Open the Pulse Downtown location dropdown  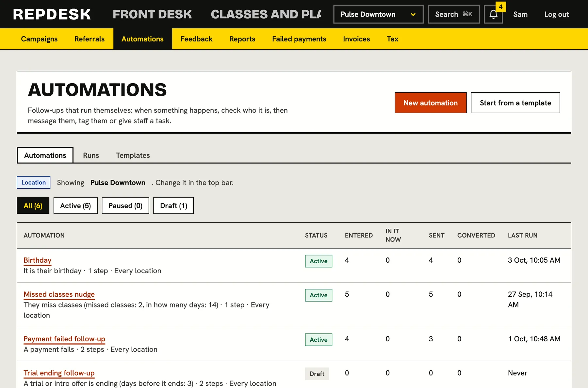[x=378, y=14]
